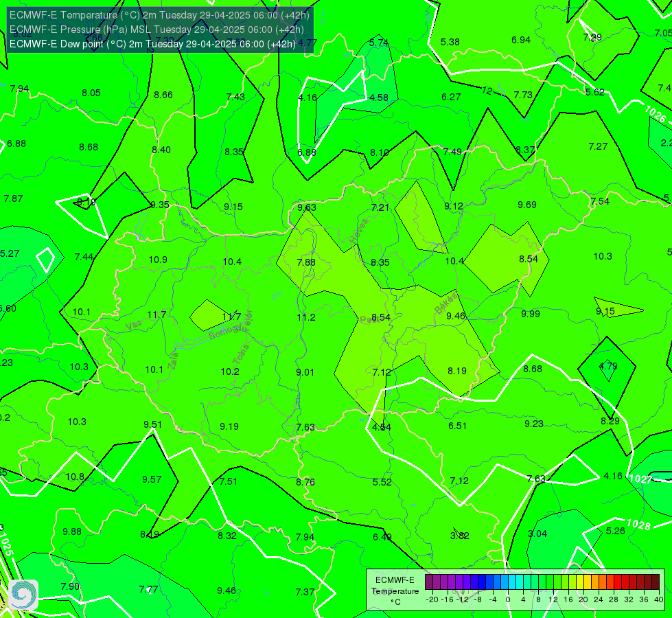Click the 11.2 dew point value

pos(306,317)
